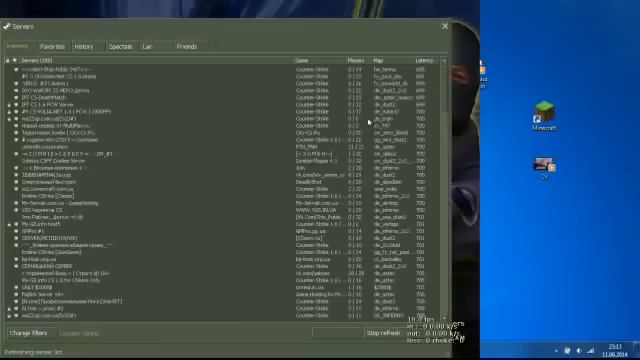Sort servers by Latency column header

click(427, 60)
